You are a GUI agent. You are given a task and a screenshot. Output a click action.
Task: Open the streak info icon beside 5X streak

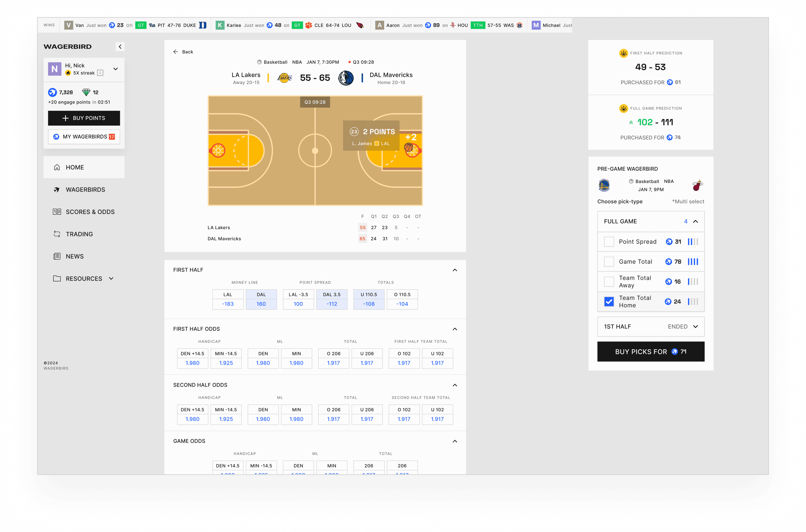click(100, 73)
